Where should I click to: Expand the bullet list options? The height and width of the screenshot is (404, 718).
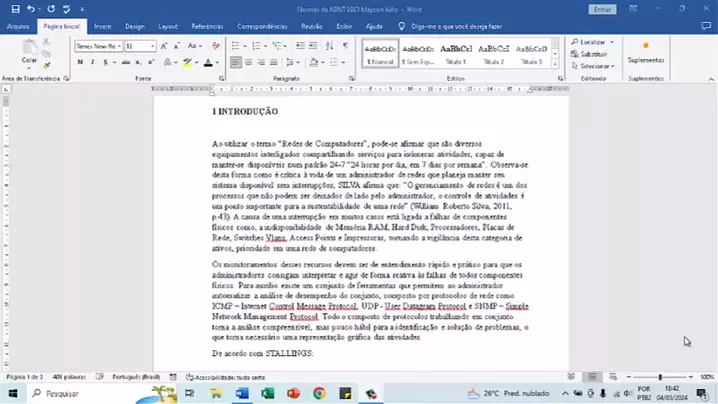245,46
